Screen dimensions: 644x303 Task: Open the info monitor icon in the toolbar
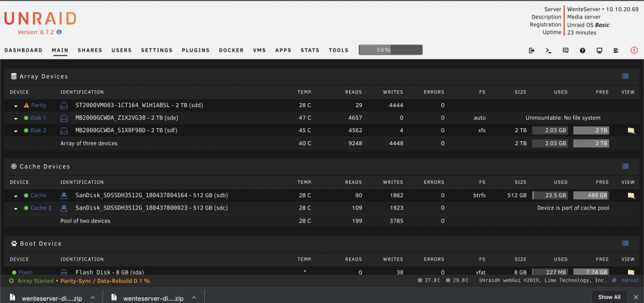[x=599, y=50]
